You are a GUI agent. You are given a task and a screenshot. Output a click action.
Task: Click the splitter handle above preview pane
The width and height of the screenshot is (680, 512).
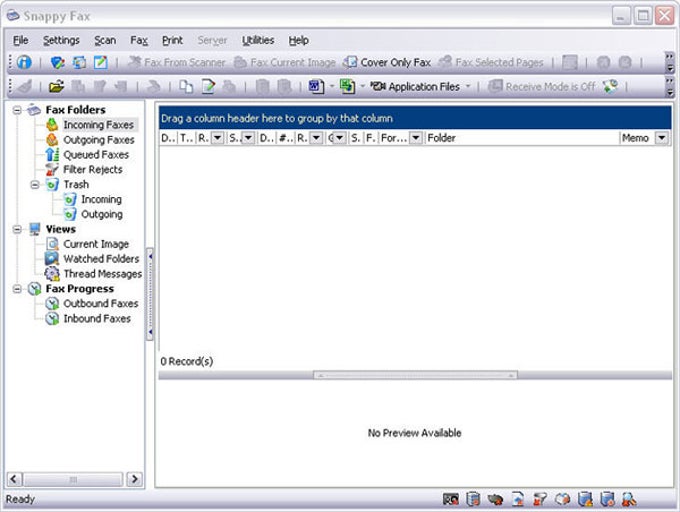(x=415, y=375)
